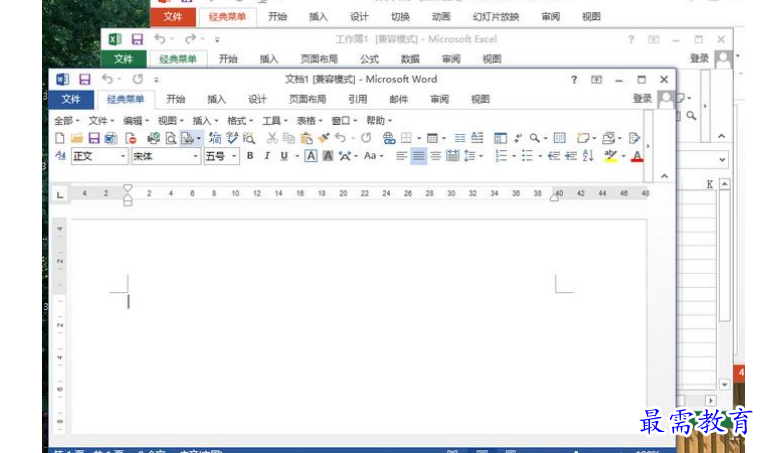Activate the Format Painter brush
This screenshot has width=761, height=453.
coord(323,138)
